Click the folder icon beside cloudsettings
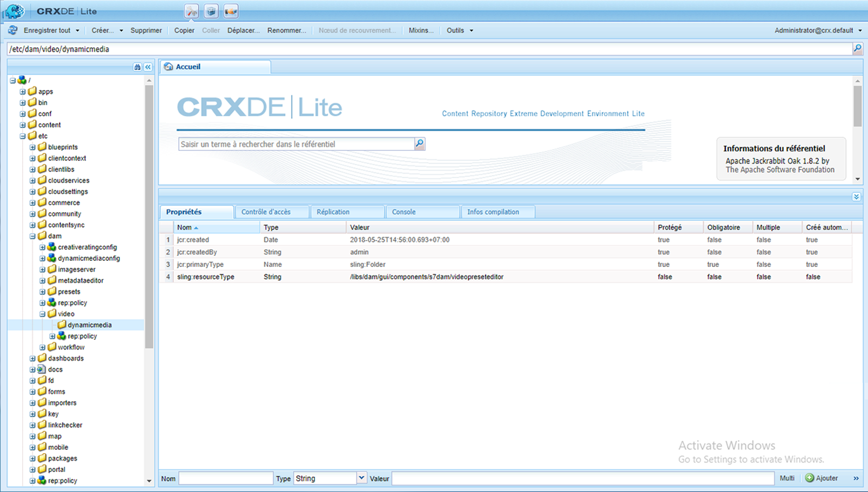Viewport: 868px width, 492px height. click(x=42, y=191)
